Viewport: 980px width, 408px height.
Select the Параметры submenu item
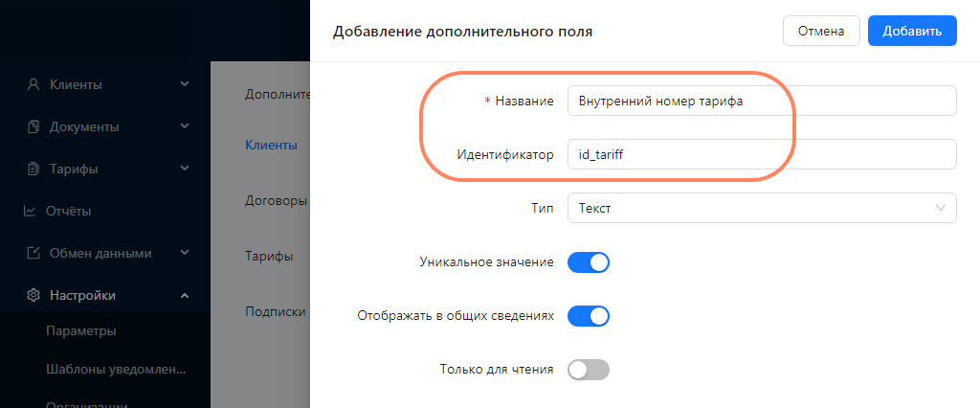(81, 331)
